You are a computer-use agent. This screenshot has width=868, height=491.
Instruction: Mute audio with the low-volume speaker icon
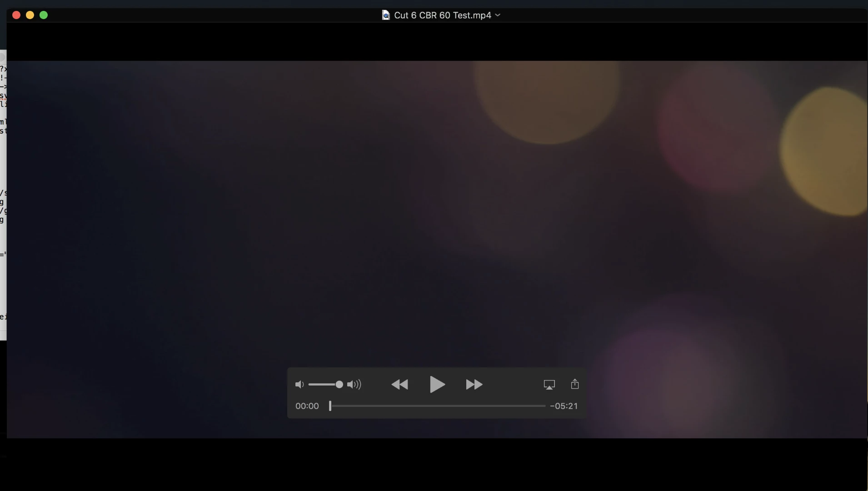pos(299,385)
